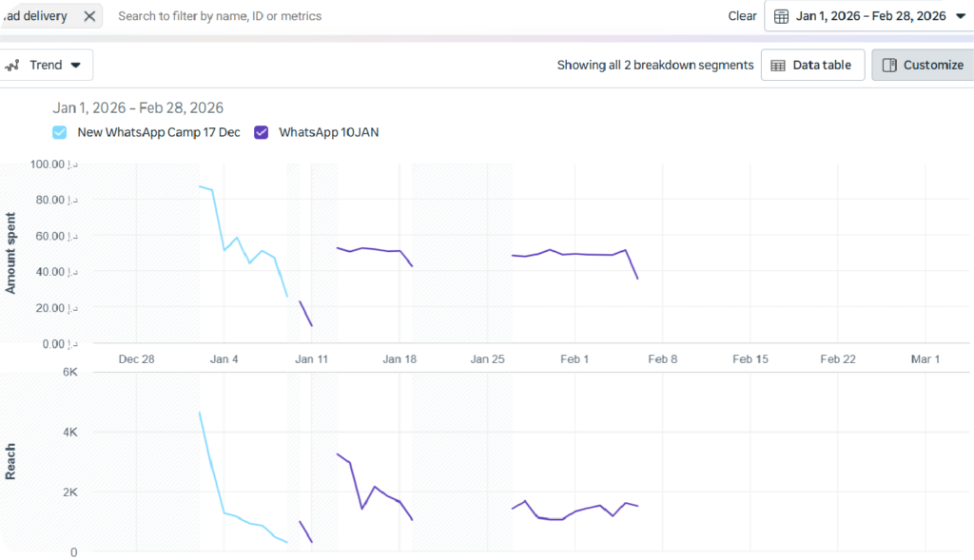Screen dimensions: 974x560
Task: Select the Jan 18 x-axis date label
Action: [x=399, y=359]
